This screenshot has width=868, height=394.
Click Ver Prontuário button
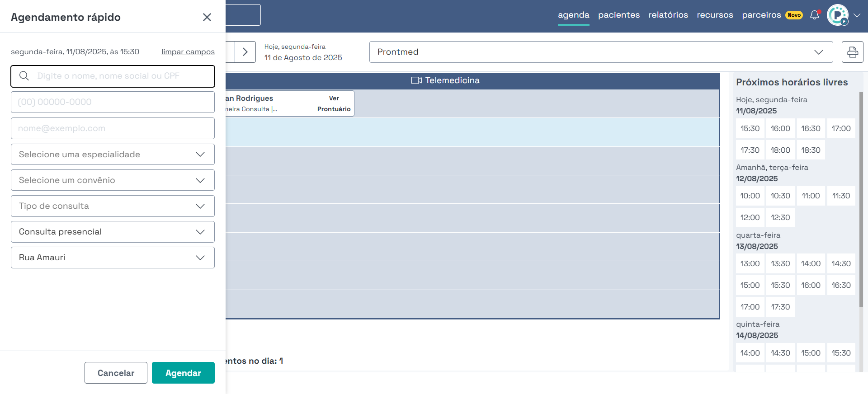[334, 103]
